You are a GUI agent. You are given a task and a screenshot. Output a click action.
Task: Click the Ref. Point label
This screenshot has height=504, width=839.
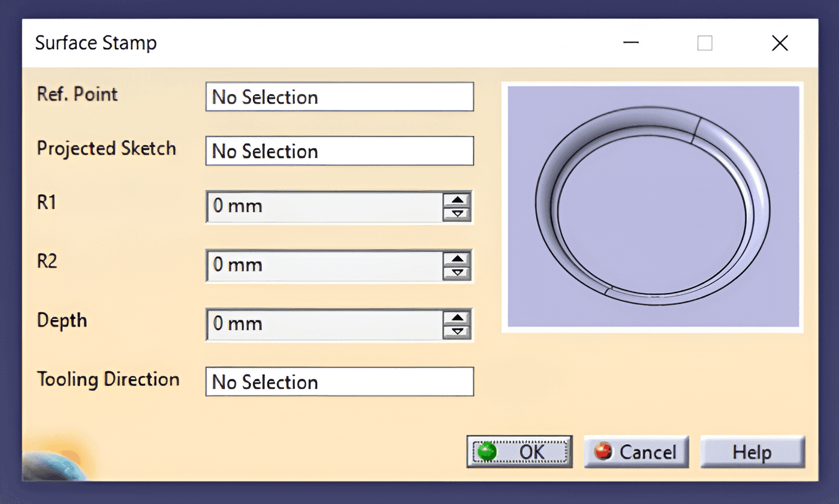pyautogui.click(x=77, y=95)
